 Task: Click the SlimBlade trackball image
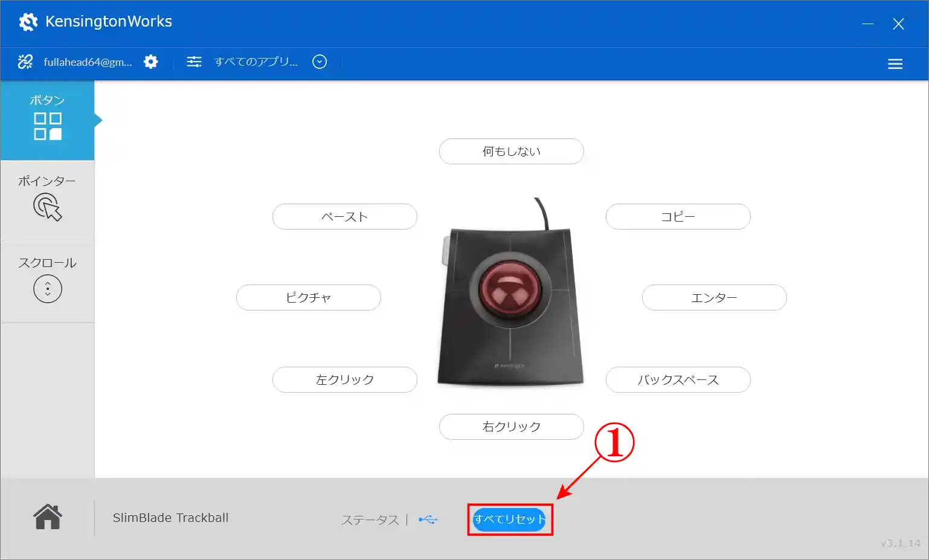[510, 293]
